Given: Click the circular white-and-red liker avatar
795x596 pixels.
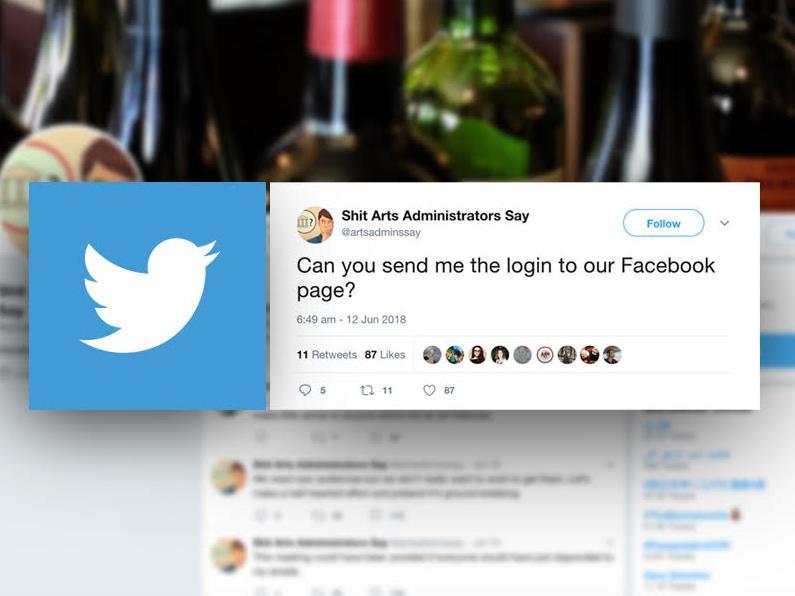Looking at the screenshot, I should point(545,355).
